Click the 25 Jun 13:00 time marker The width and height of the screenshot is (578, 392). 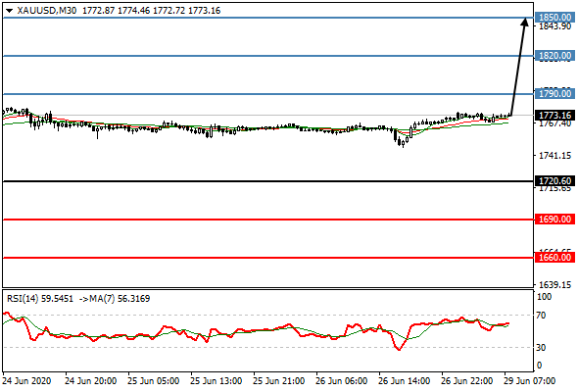point(217,381)
